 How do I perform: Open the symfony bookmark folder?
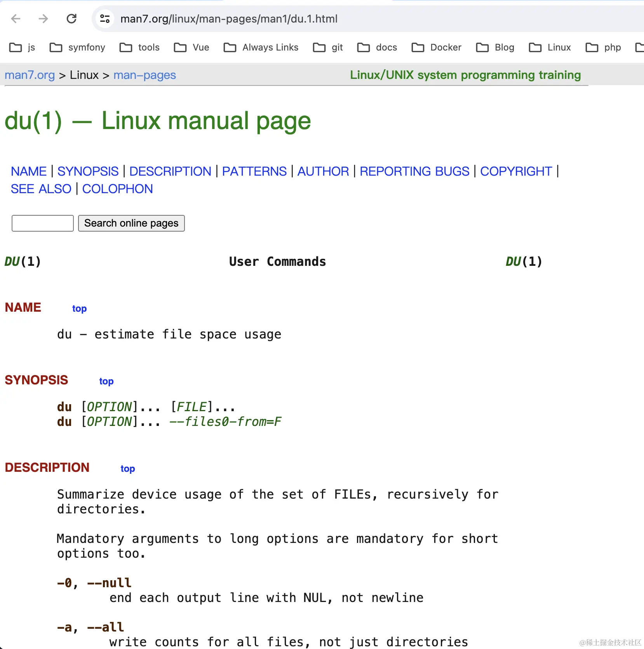coord(77,47)
